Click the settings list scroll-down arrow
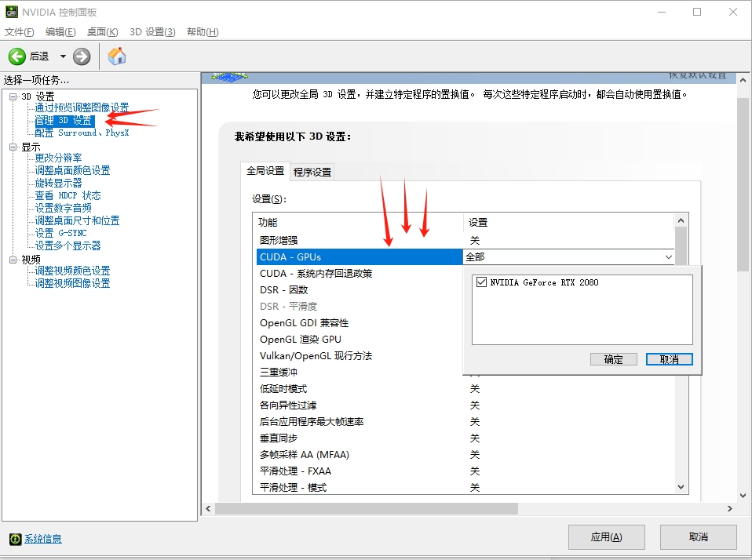752x560 pixels. click(x=681, y=487)
